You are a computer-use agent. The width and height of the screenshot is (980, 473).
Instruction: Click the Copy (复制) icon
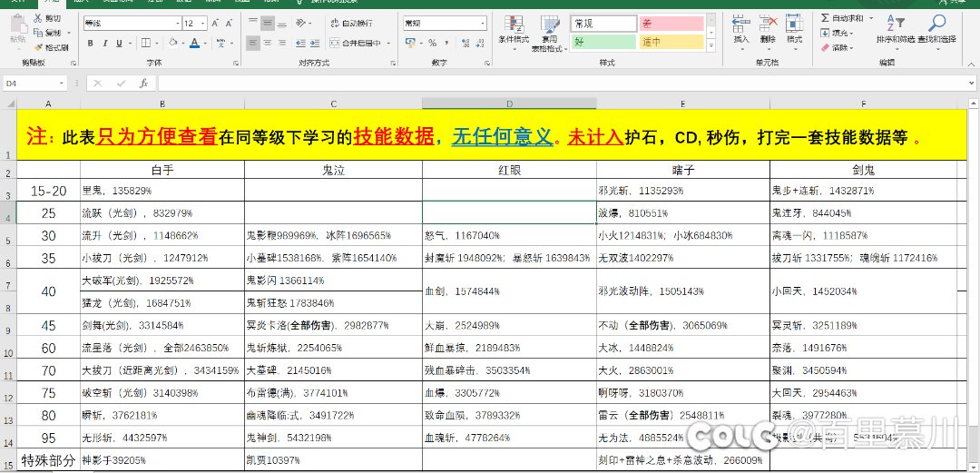point(38,33)
